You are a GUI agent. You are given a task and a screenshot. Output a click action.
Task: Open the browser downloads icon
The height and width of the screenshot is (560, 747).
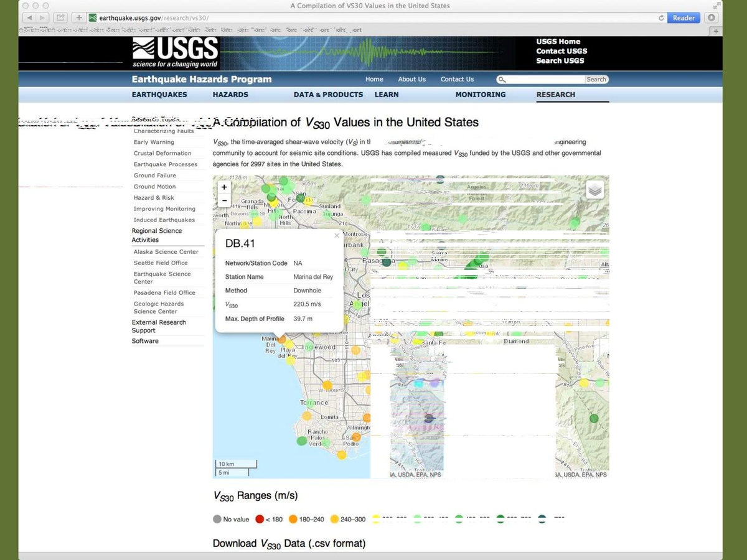click(x=712, y=18)
